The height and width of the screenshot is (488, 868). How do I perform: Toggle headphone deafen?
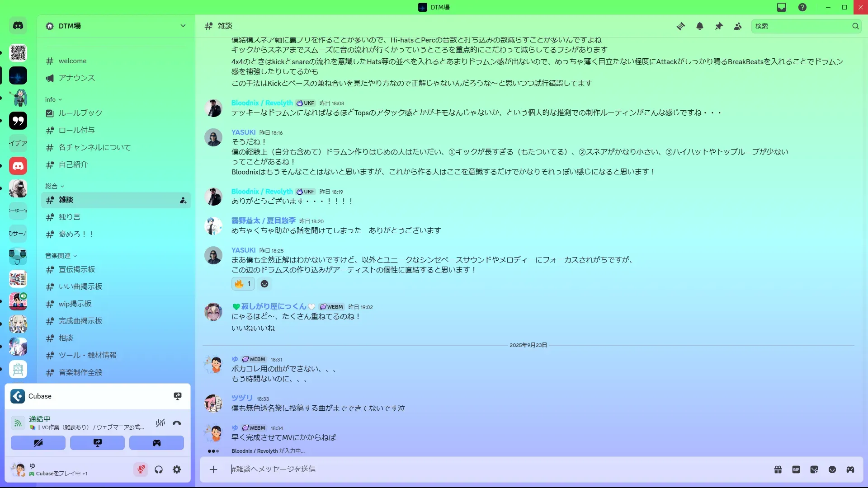point(159,469)
